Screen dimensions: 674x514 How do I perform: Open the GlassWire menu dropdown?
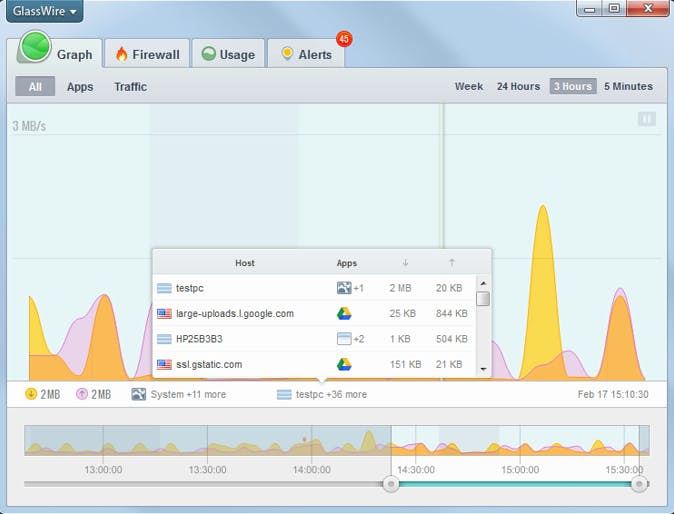(x=44, y=11)
